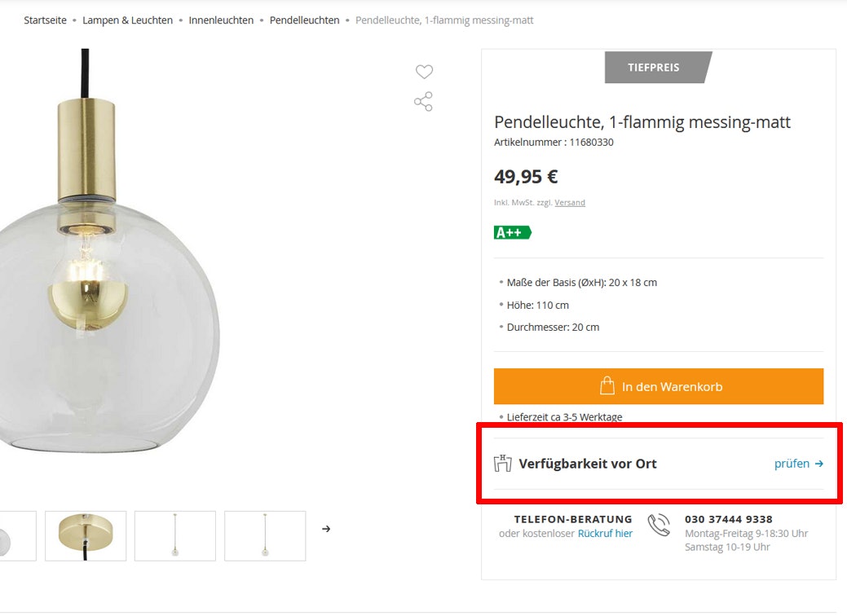Screen dimensions: 847x616
Task: Click the right arrow beside the thumbnail strip
Action: coord(325,528)
